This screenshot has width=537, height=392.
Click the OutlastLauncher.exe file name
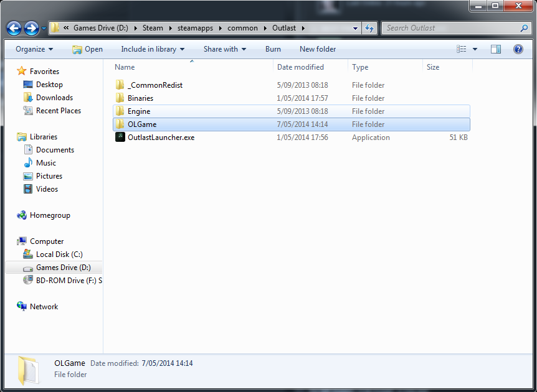click(161, 138)
